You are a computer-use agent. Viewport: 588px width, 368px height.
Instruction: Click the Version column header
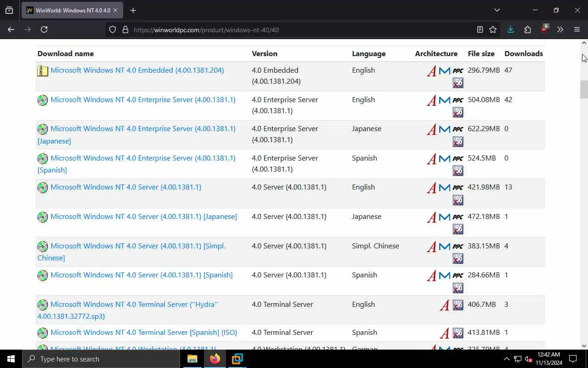265,54
